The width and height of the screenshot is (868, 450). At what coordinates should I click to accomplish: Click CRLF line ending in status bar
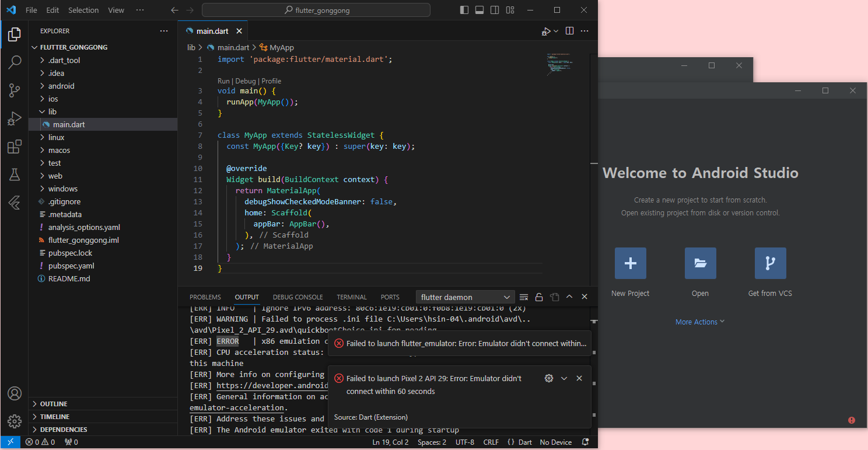[x=491, y=442]
